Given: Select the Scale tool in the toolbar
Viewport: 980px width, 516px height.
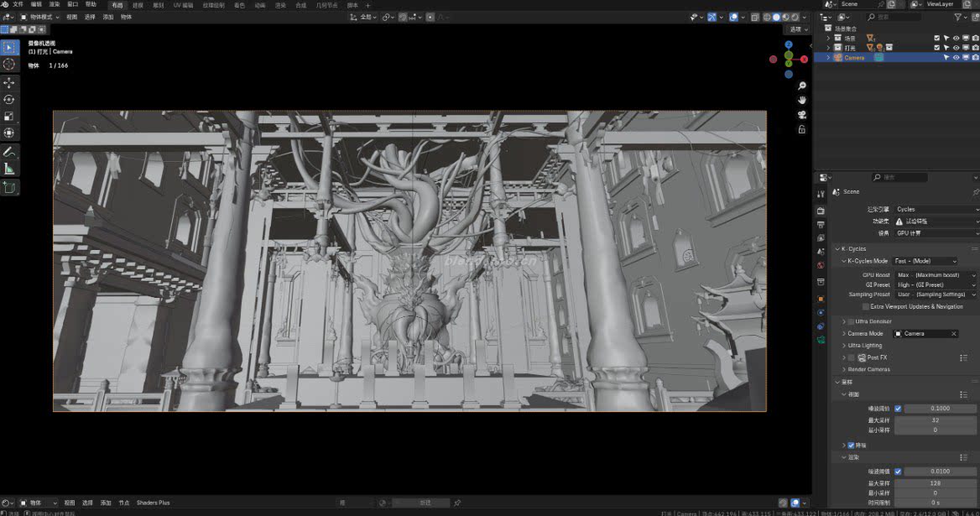Looking at the screenshot, I should (9, 116).
